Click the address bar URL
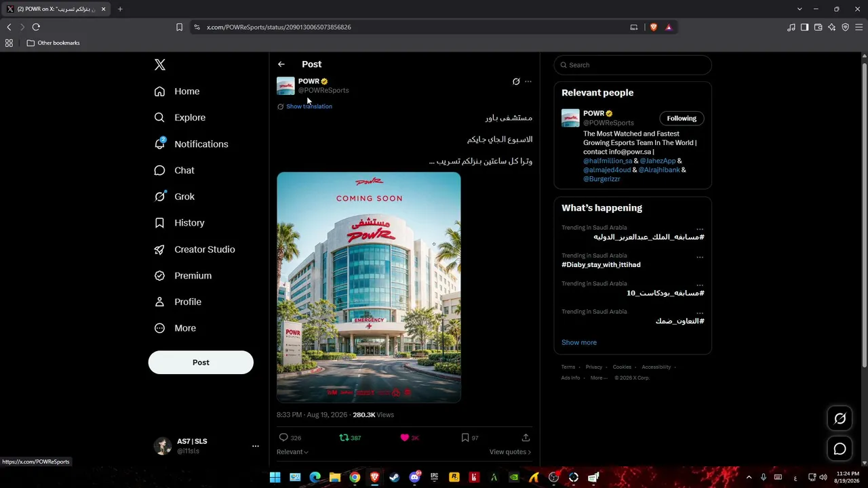868x488 pixels. 279,27
